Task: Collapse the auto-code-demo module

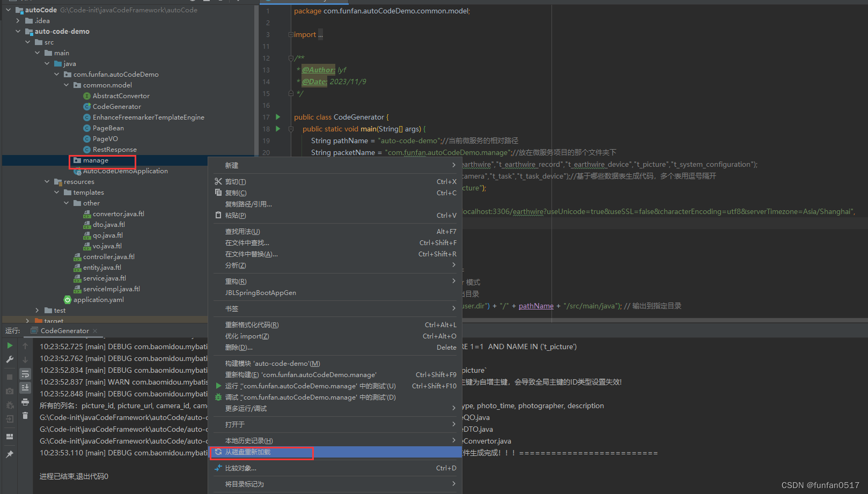Action: pyautogui.click(x=18, y=32)
